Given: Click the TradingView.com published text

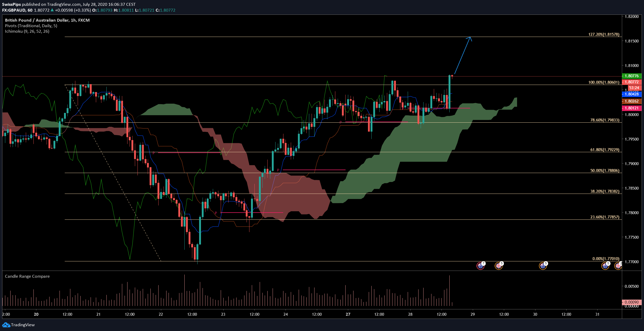Looking at the screenshot, I should coord(64,4).
